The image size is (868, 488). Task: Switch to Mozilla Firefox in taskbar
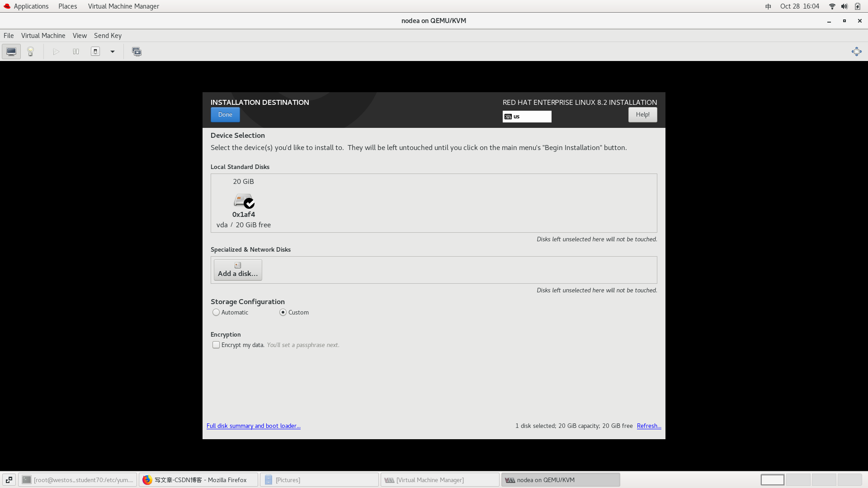(x=198, y=480)
